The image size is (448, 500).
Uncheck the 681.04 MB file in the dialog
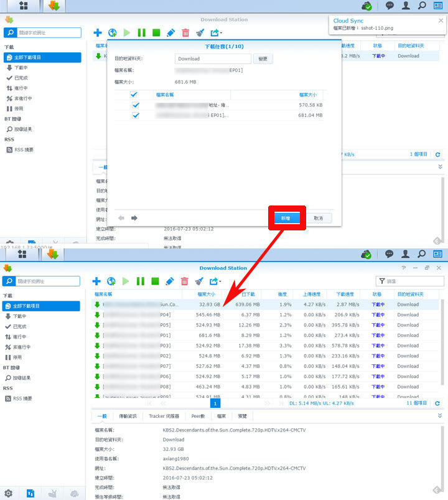136,115
